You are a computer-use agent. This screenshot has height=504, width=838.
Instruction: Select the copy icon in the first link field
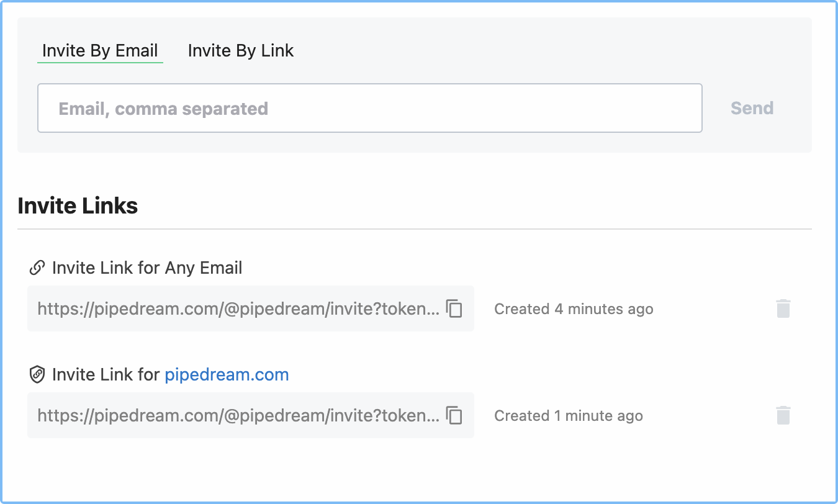click(x=454, y=308)
